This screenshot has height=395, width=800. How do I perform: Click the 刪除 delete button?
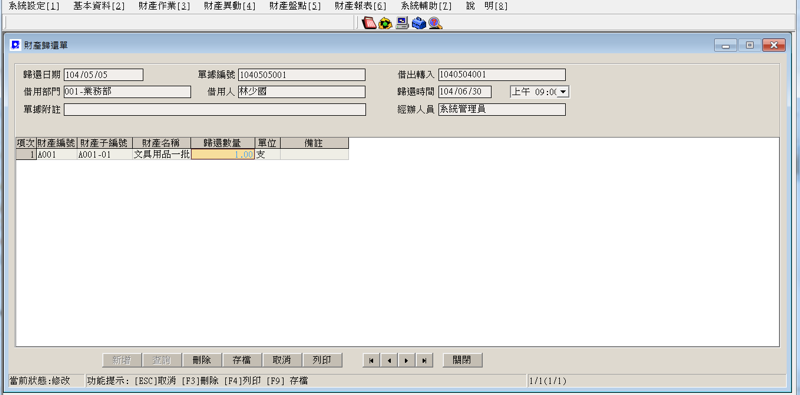click(202, 360)
